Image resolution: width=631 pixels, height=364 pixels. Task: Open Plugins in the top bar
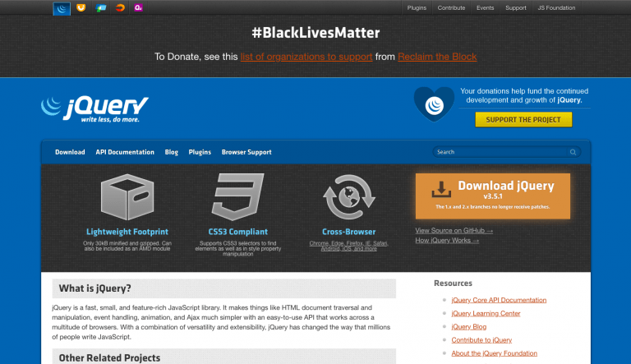tap(417, 7)
